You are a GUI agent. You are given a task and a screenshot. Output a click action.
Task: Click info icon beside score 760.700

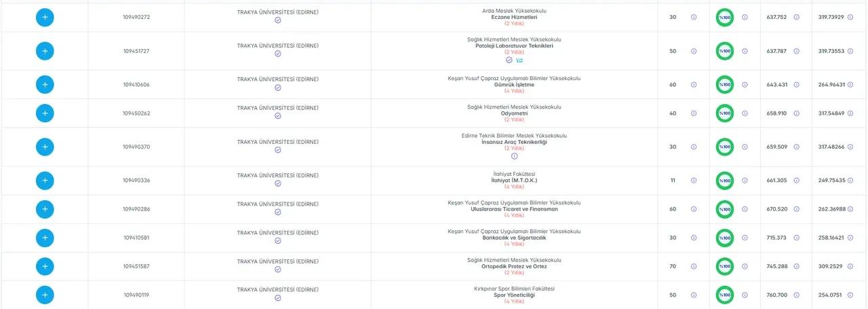pyautogui.click(x=796, y=295)
